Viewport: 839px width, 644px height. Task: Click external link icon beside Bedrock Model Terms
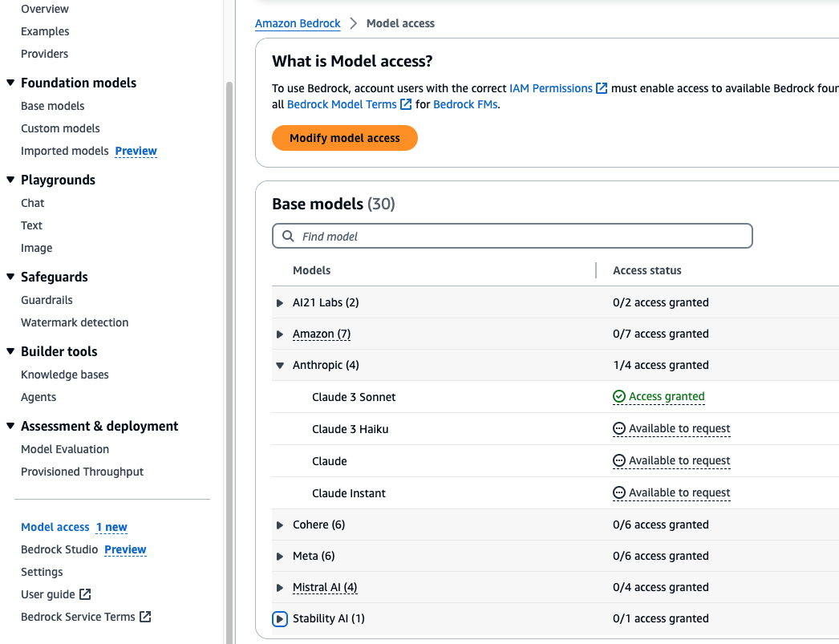[x=406, y=104]
